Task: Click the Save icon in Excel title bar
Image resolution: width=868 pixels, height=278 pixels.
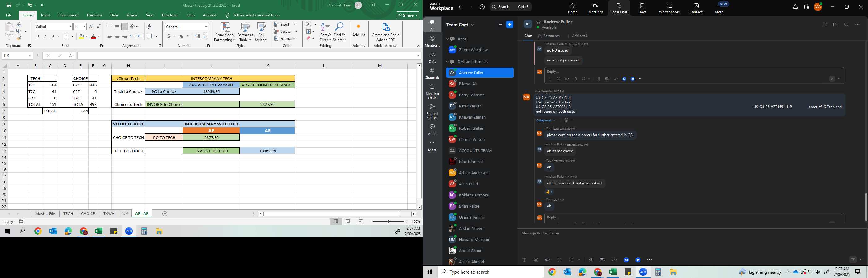Action: pyautogui.click(x=9, y=5)
